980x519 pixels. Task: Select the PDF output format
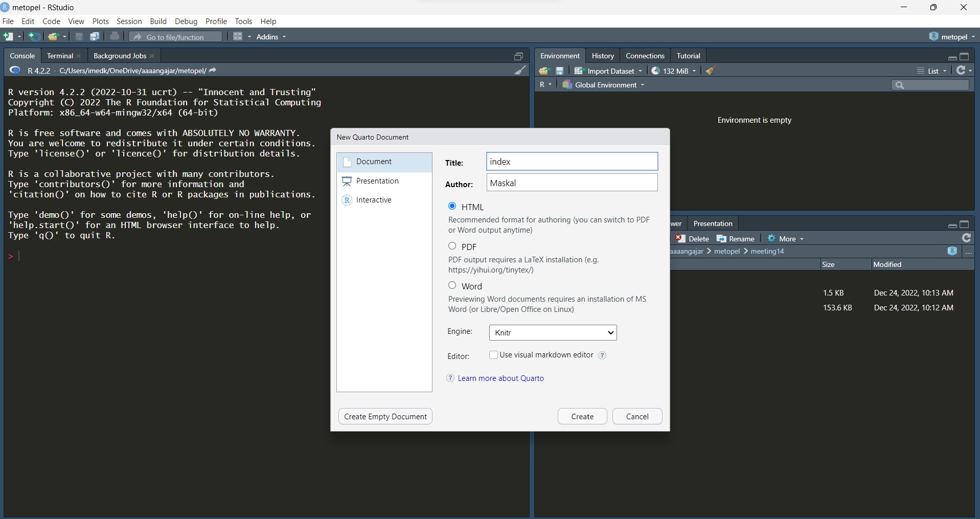click(x=452, y=246)
